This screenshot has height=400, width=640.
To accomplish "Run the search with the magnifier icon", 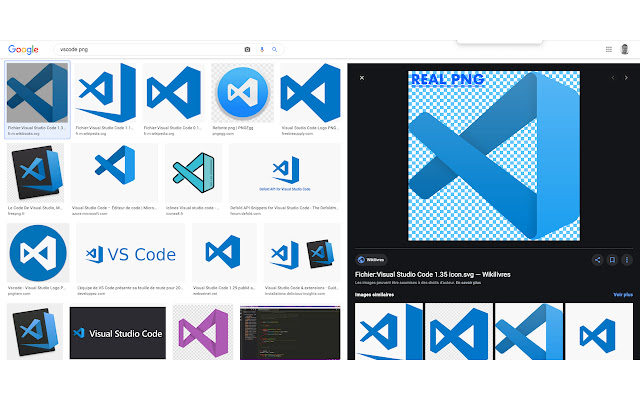I will 275,49.
